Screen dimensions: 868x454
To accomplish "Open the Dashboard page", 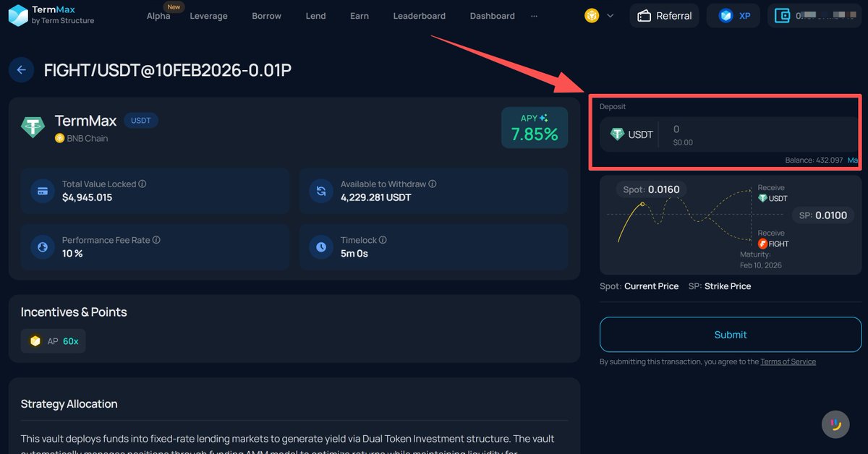I will pos(493,16).
